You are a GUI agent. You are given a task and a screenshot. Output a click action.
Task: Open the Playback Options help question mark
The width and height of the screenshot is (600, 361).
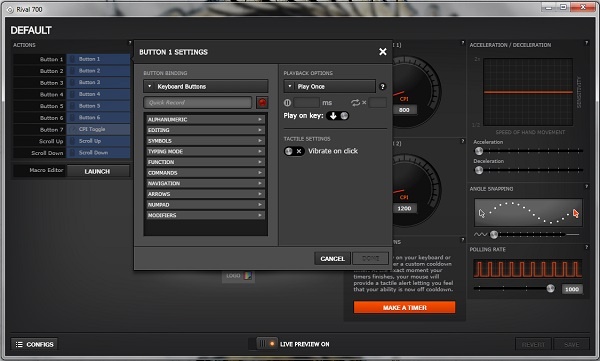click(382, 87)
